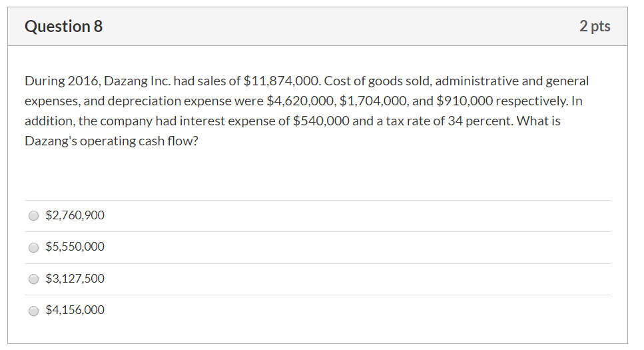Click the $540,000 interest expense amount
The image size is (644, 350).
click(x=322, y=122)
